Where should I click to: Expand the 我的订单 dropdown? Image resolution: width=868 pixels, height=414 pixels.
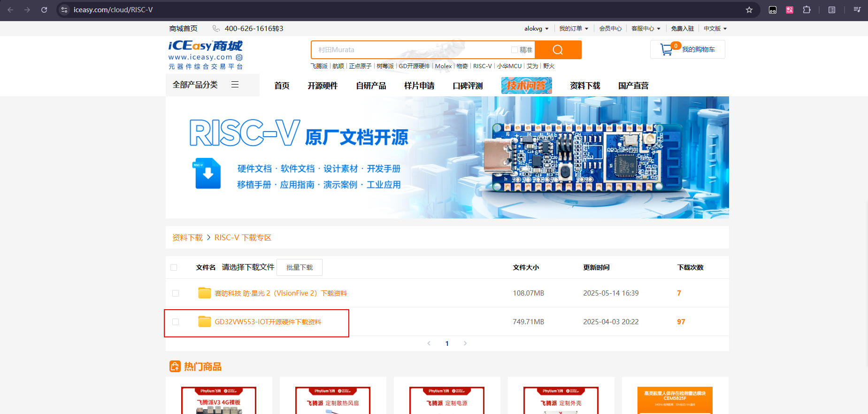tap(574, 29)
